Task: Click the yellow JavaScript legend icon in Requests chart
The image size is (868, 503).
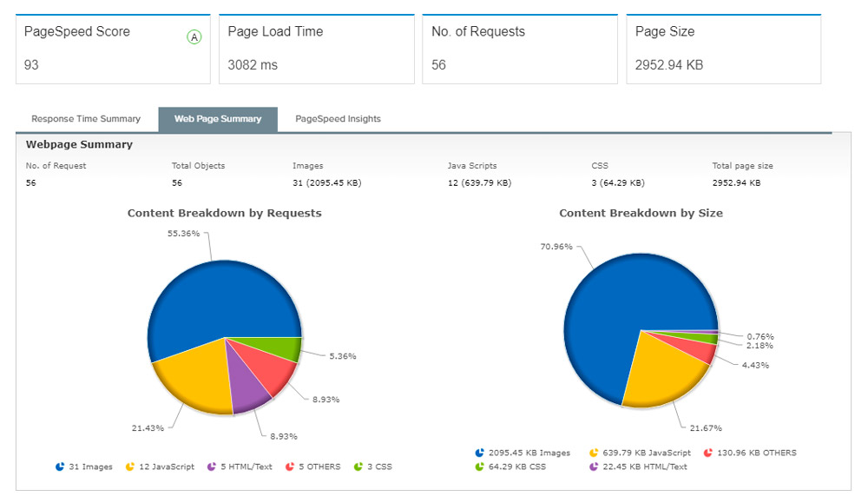Action: [x=132, y=467]
